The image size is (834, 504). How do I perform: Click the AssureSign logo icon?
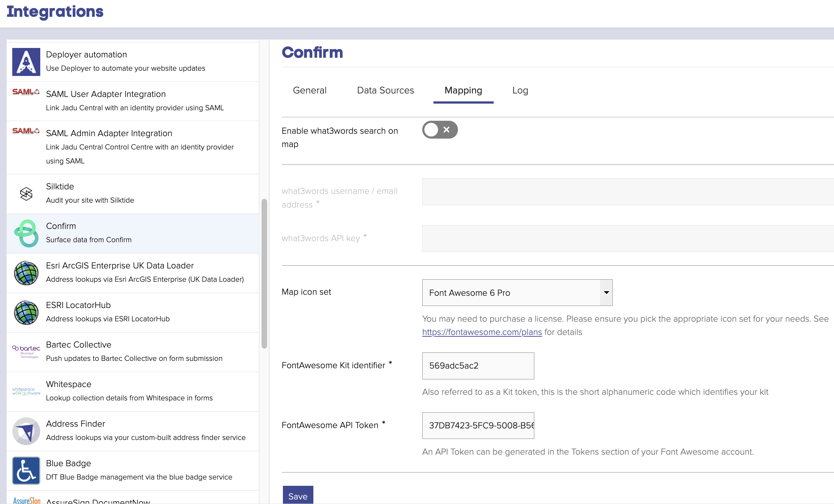click(26, 500)
